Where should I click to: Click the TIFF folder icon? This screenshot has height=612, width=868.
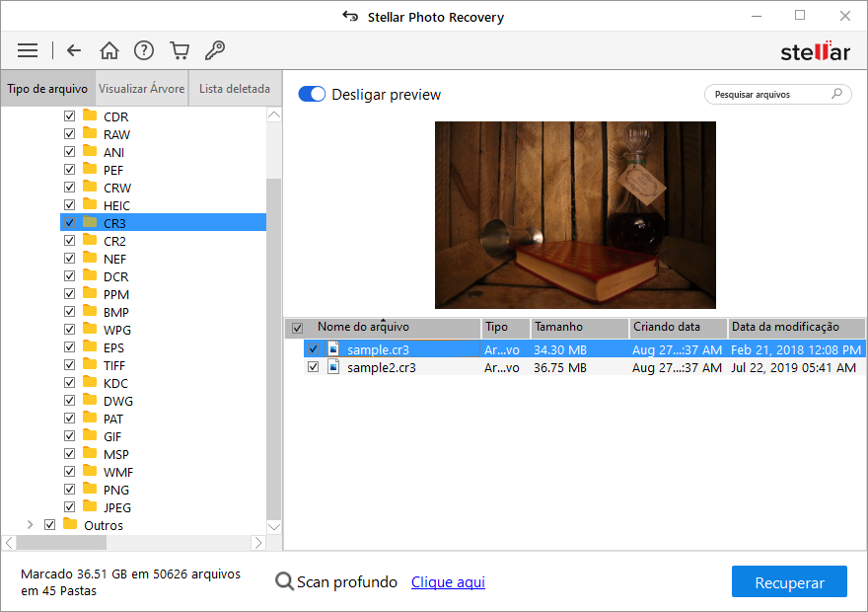[x=90, y=364]
